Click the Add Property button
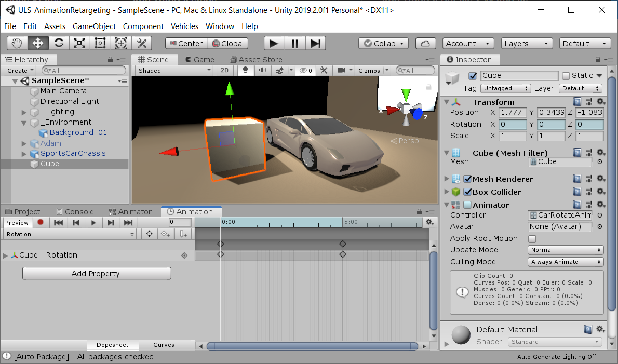The height and width of the screenshot is (364, 618). (x=96, y=274)
